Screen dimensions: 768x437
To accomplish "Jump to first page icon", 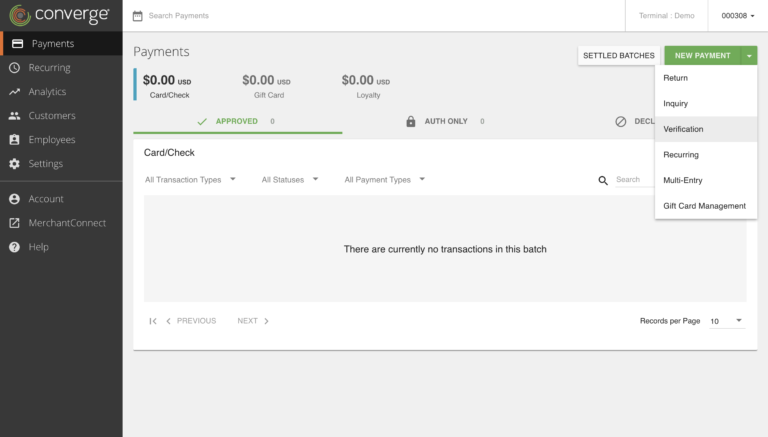I will 153,321.
